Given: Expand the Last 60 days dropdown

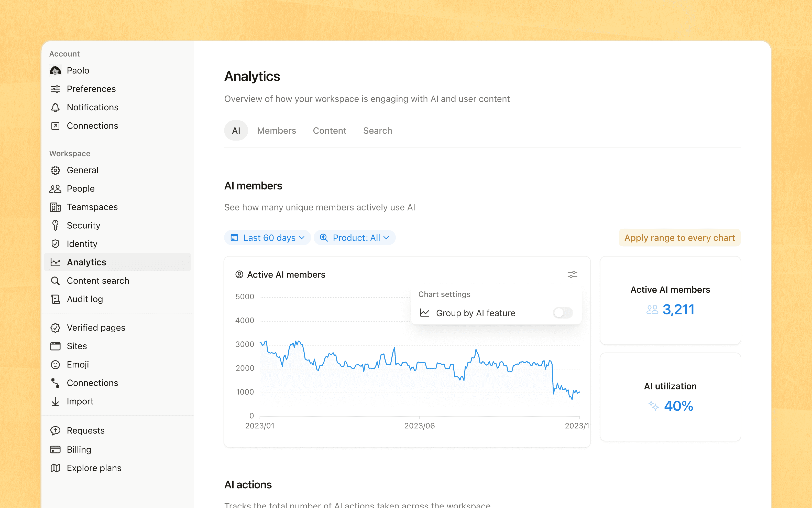Looking at the screenshot, I should (268, 238).
